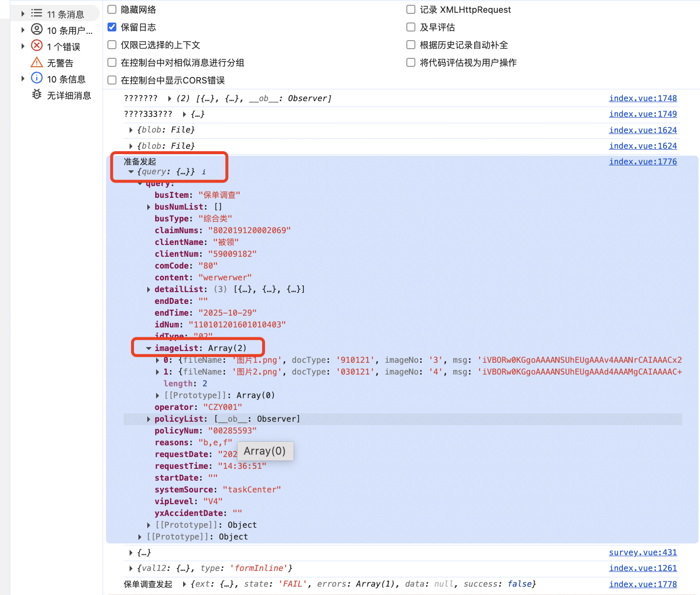700x595 pixels.
Task: Click the messages list icon in sidebar
Action: tap(37, 13)
